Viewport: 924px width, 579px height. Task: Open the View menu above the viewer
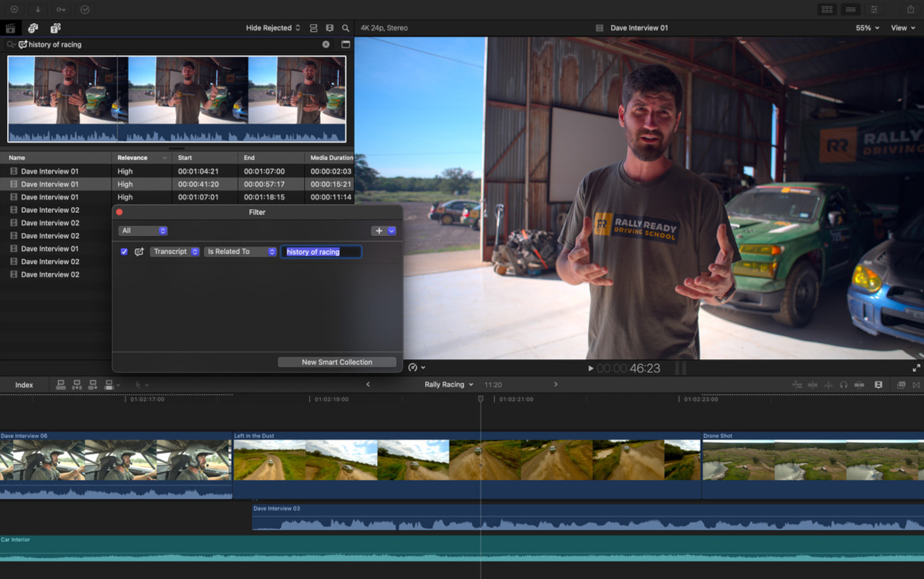pyautogui.click(x=902, y=28)
